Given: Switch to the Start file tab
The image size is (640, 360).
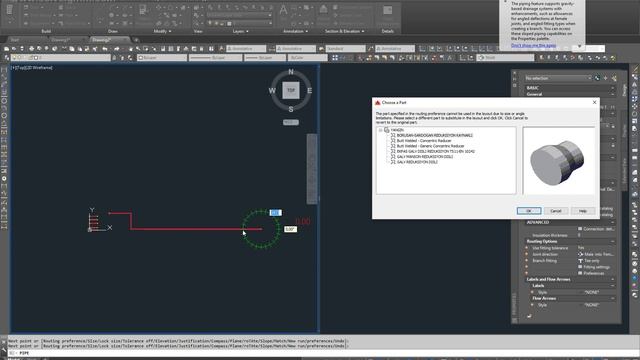Looking at the screenshot, I should [15, 40].
